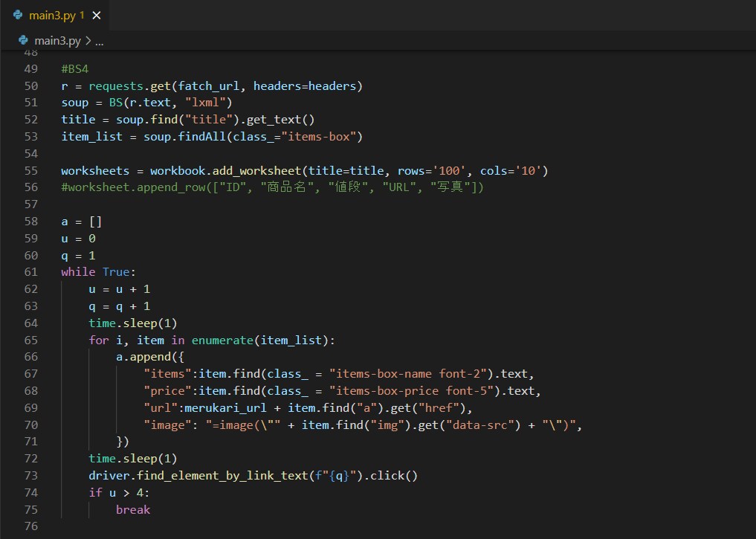Image resolution: width=756 pixels, height=539 pixels.
Task: Click the "items-box" string on line 53
Action: [319, 137]
